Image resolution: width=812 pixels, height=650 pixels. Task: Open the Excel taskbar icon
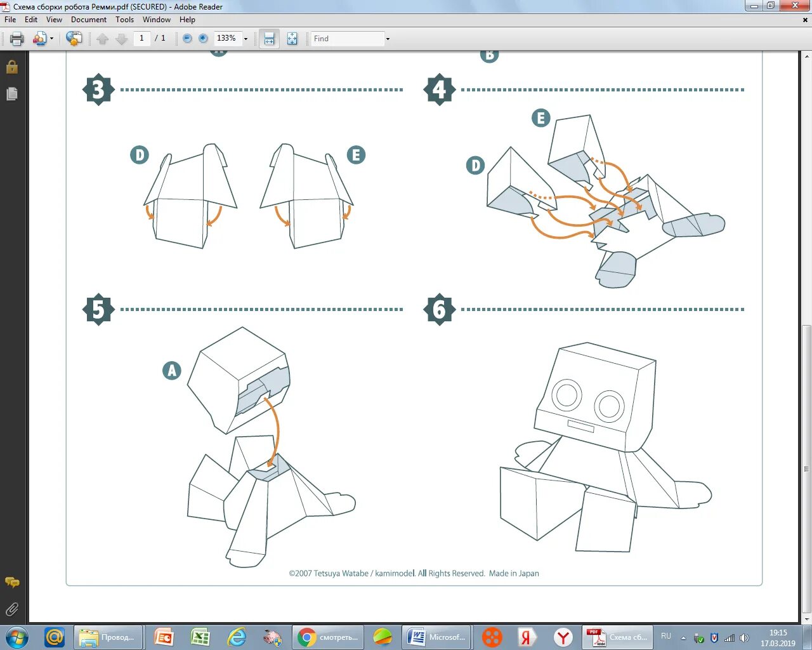(x=200, y=637)
